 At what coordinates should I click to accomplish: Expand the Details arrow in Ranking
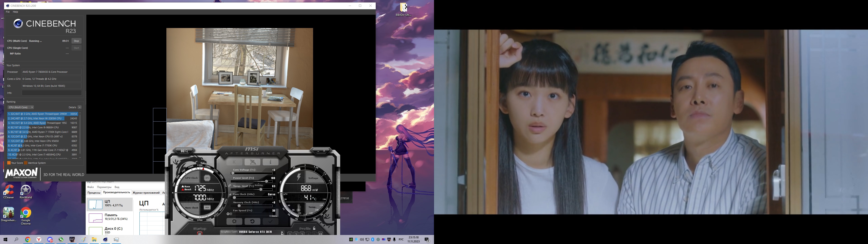click(80, 107)
